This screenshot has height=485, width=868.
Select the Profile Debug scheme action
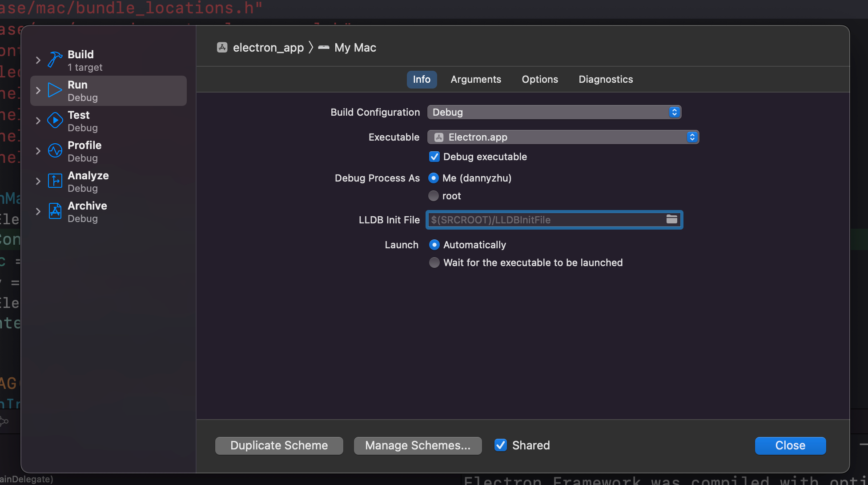click(108, 151)
